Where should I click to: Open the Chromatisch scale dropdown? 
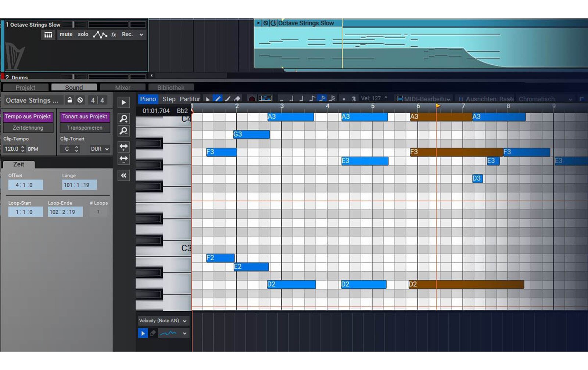(x=545, y=99)
